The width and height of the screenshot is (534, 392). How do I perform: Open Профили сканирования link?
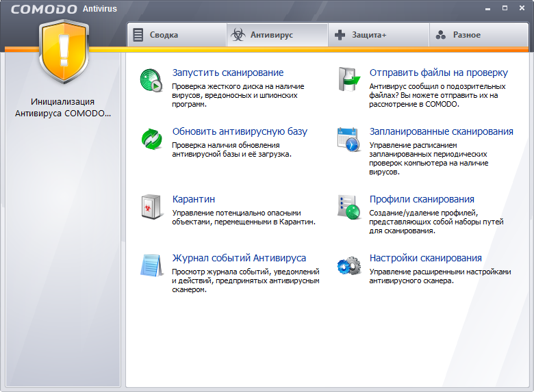click(422, 199)
